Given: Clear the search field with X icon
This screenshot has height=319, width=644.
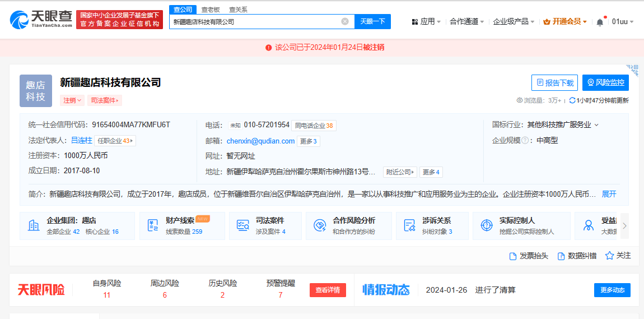Looking at the screenshot, I should (345, 22).
